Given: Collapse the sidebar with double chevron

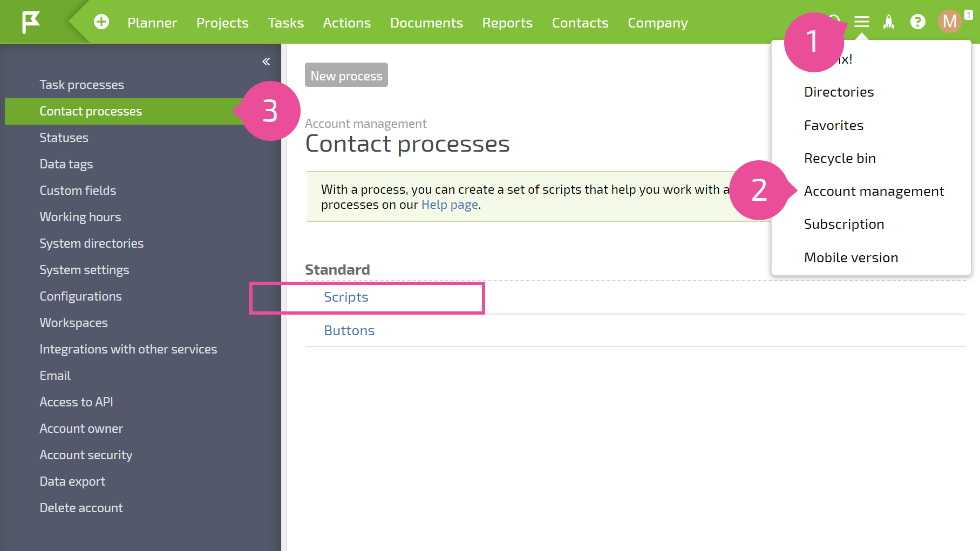Looking at the screenshot, I should (266, 62).
